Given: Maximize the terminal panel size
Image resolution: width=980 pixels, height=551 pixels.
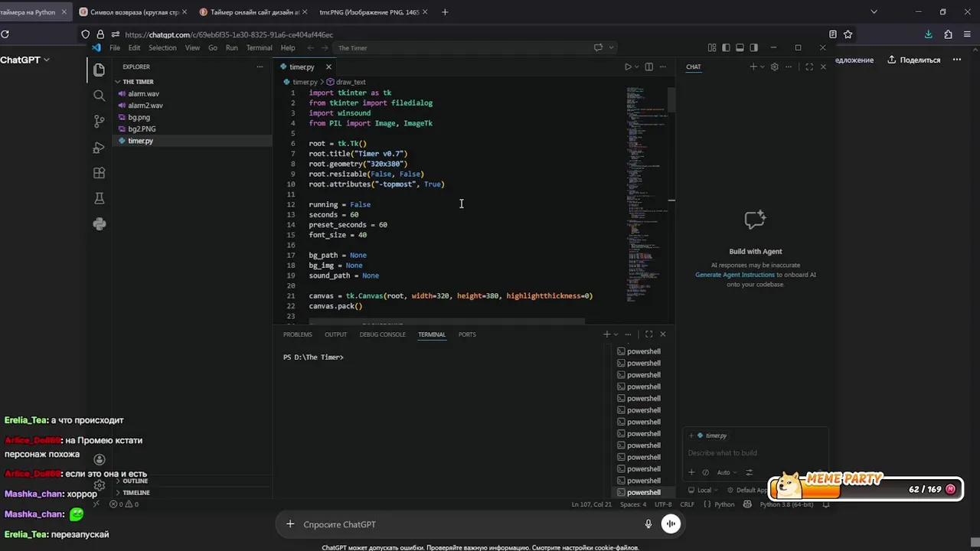Looking at the screenshot, I should click(x=648, y=334).
